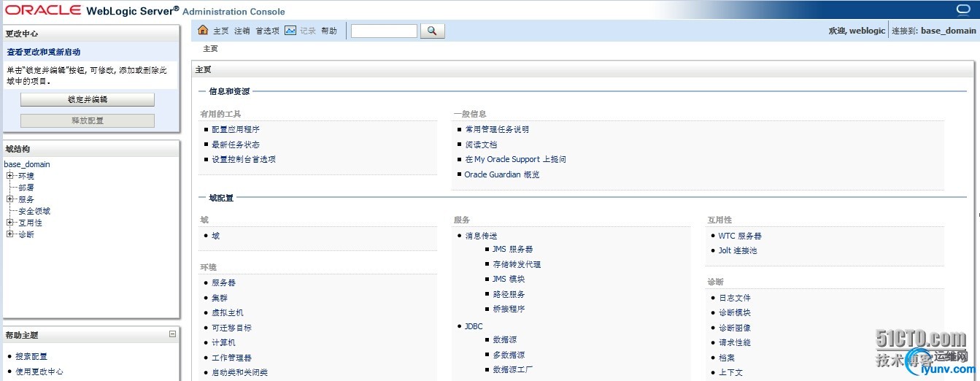
Task: Open 存储转发代理 link
Action: [517, 264]
